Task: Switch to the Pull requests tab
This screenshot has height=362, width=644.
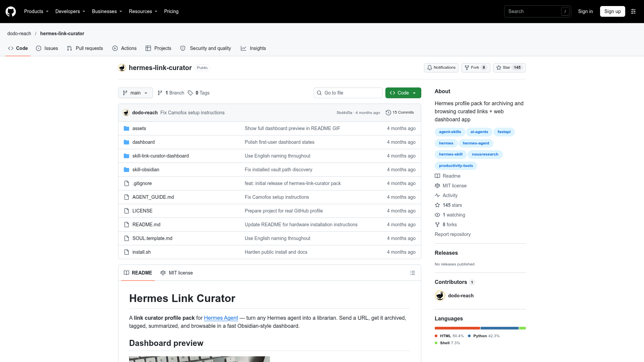Action: (x=85, y=48)
